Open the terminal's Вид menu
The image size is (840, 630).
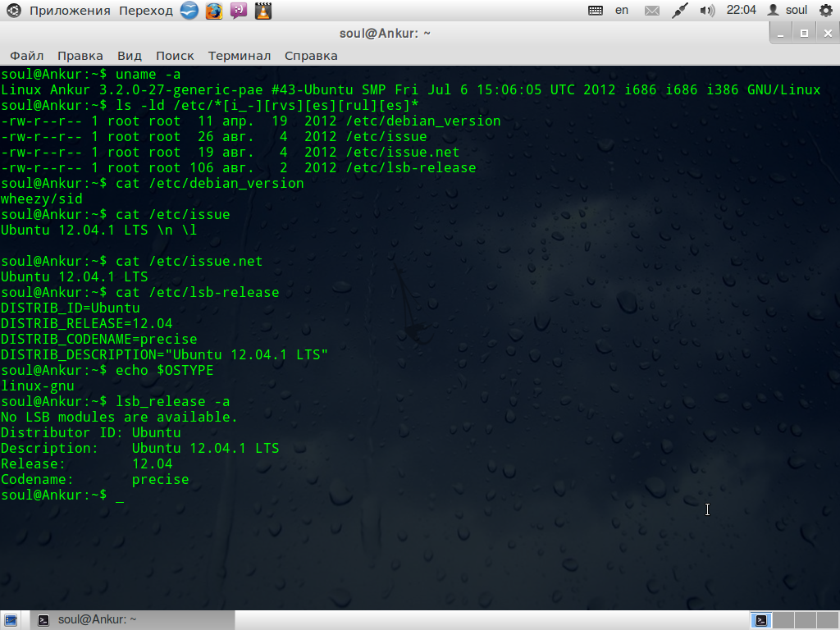130,56
